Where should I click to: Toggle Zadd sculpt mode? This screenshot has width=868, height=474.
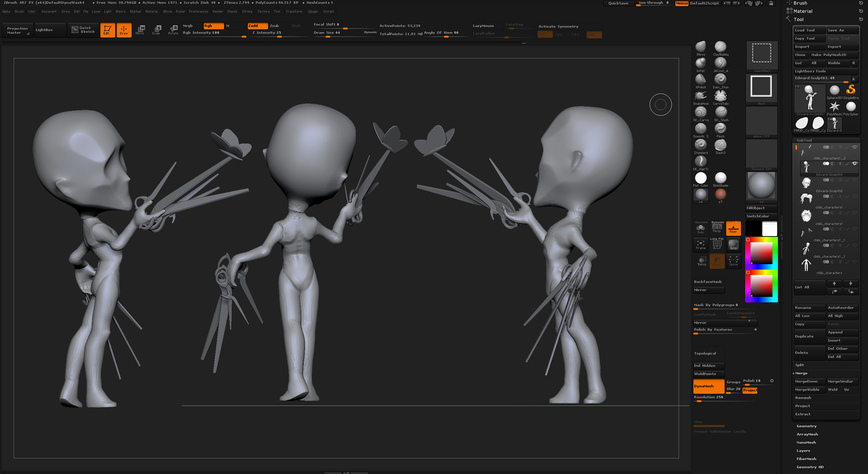click(257, 26)
